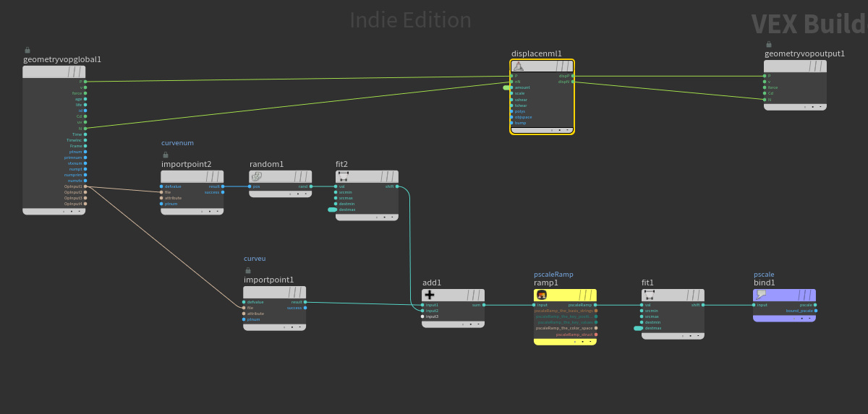
Task: Click result output on importpoint2
Action: [x=223, y=186]
